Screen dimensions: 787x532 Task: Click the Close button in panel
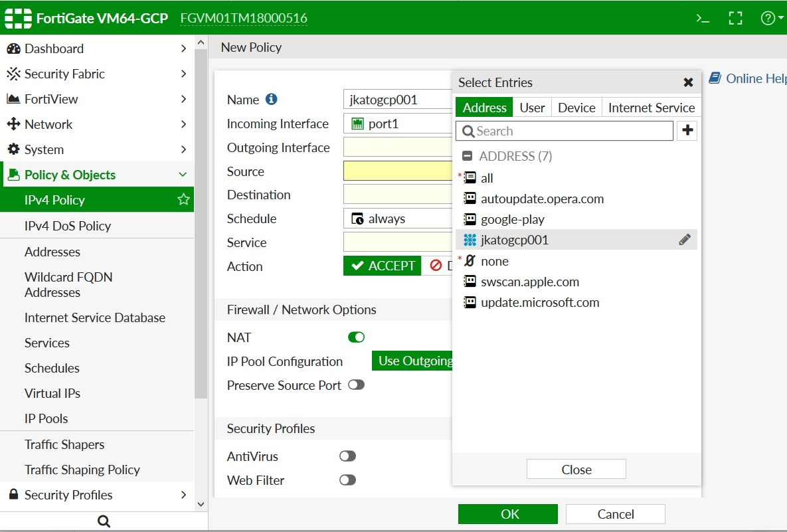(576, 470)
